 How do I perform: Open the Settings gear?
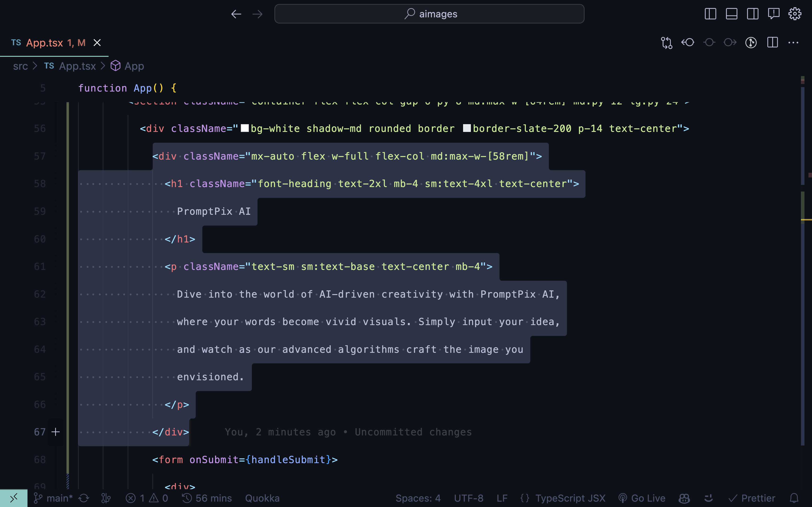pyautogui.click(x=795, y=14)
